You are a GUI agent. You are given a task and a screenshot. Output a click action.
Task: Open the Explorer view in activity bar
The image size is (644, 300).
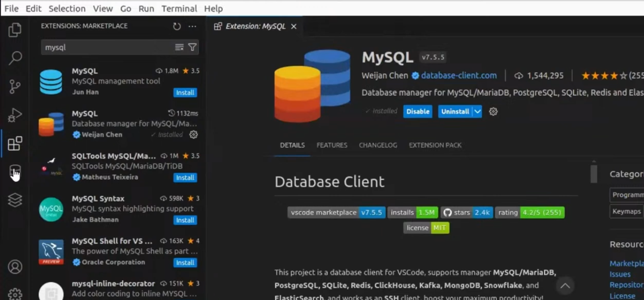pyautogui.click(x=15, y=30)
